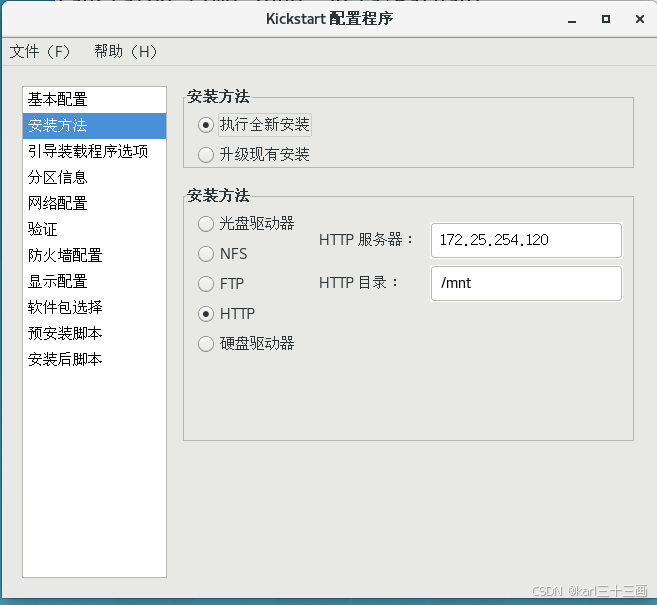Minimize the Kickstart window

click(572, 20)
